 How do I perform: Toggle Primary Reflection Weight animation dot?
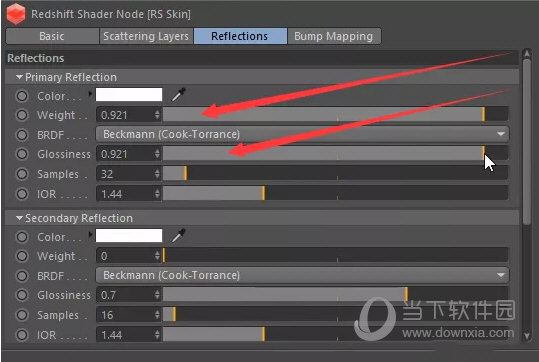tap(22, 115)
